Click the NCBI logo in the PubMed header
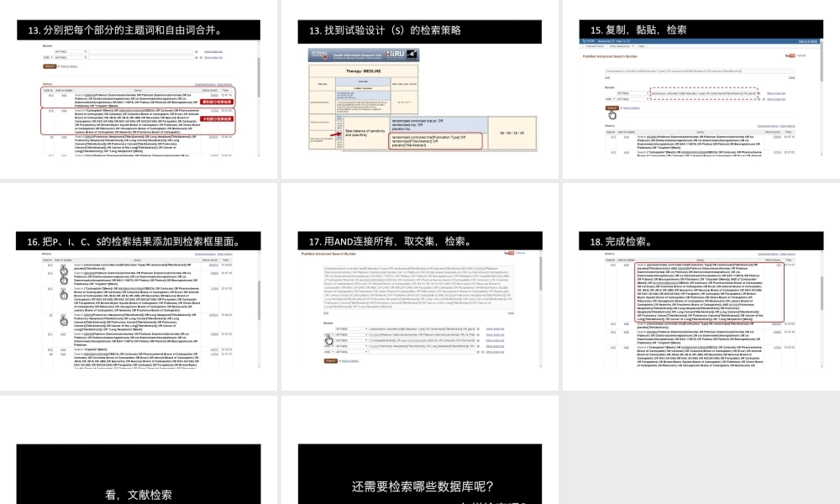Screen dimensions: 840x504 [586, 42]
